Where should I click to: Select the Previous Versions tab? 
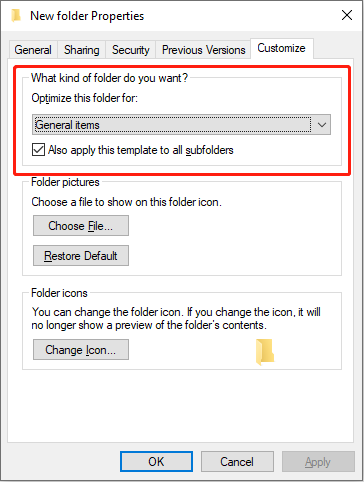[x=203, y=50]
